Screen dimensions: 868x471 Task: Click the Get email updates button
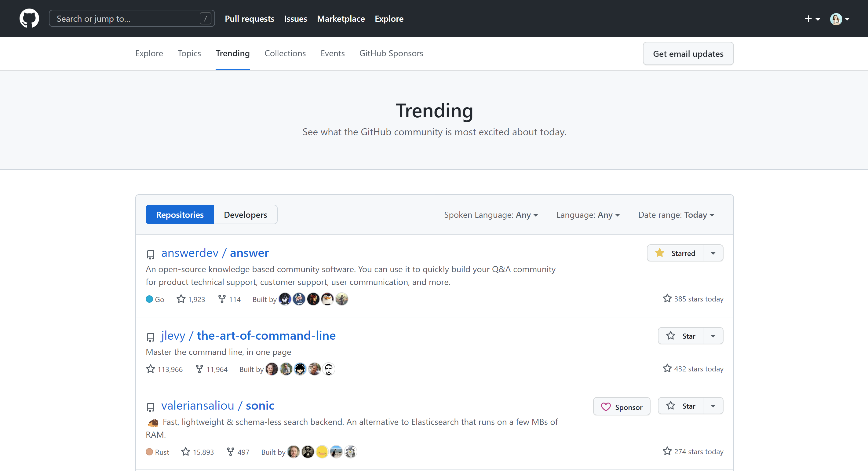(688, 53)
